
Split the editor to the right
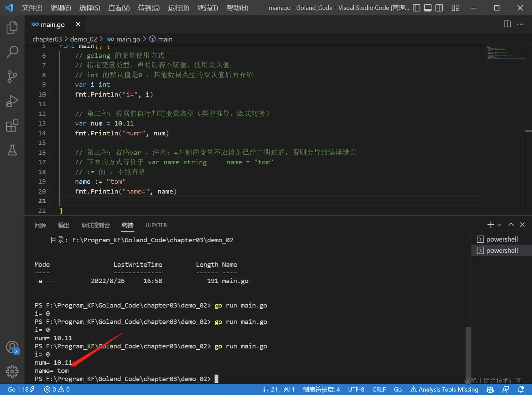click(507, 24)
